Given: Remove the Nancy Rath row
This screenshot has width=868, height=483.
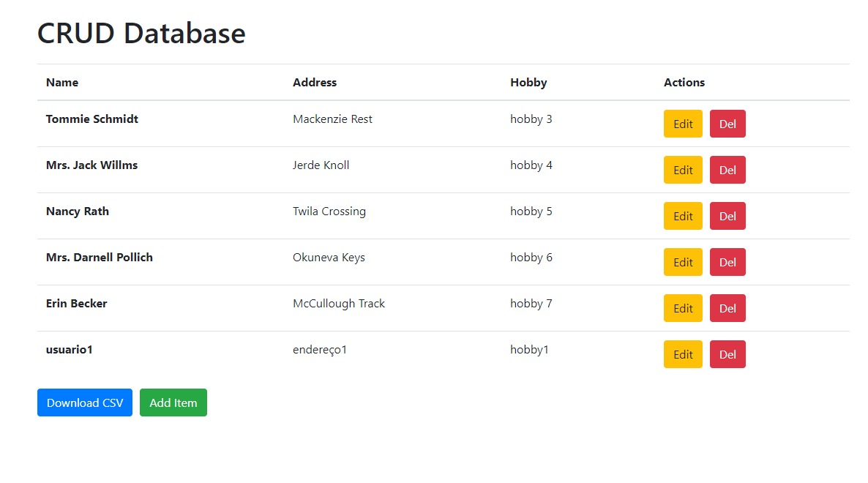Looking at the screenshot, I should pos(727,216).
